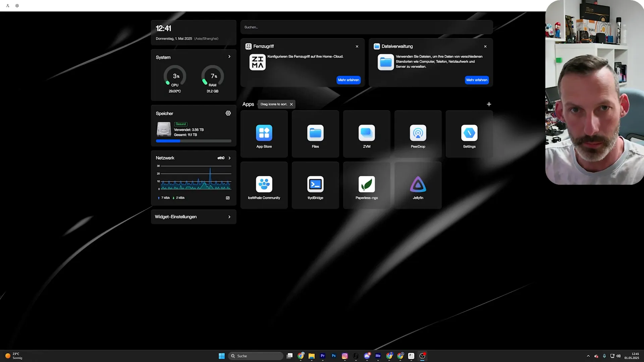The width and height of the screenshot is (644, 362).
Task: Open the Windows Start menu
Action: click(222, 356)
